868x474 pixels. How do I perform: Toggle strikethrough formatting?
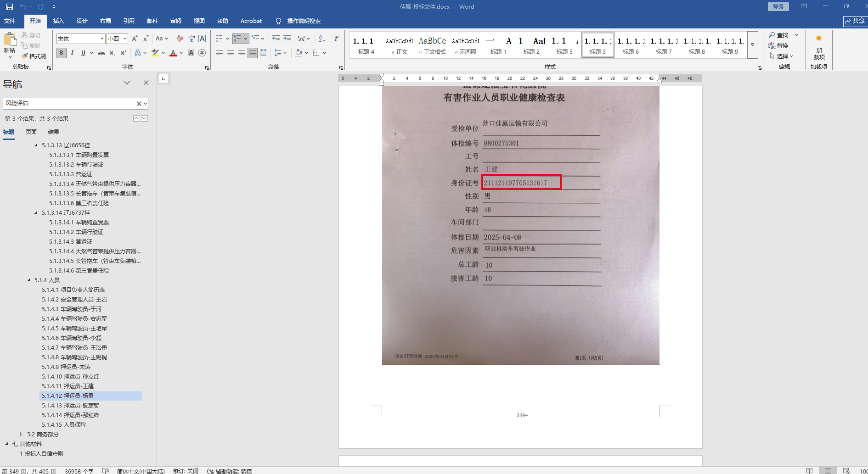[x=101, y=53]
